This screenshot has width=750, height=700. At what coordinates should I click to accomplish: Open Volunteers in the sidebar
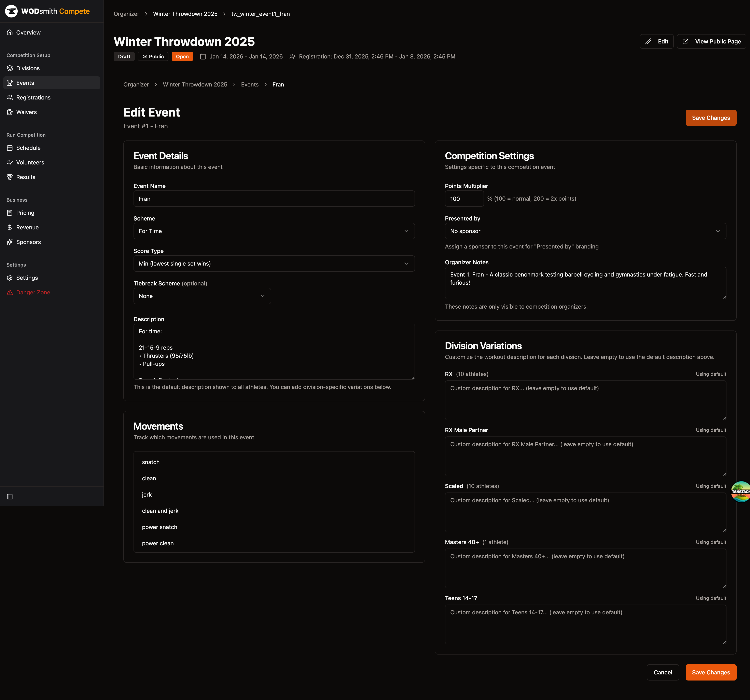point(52,163)
